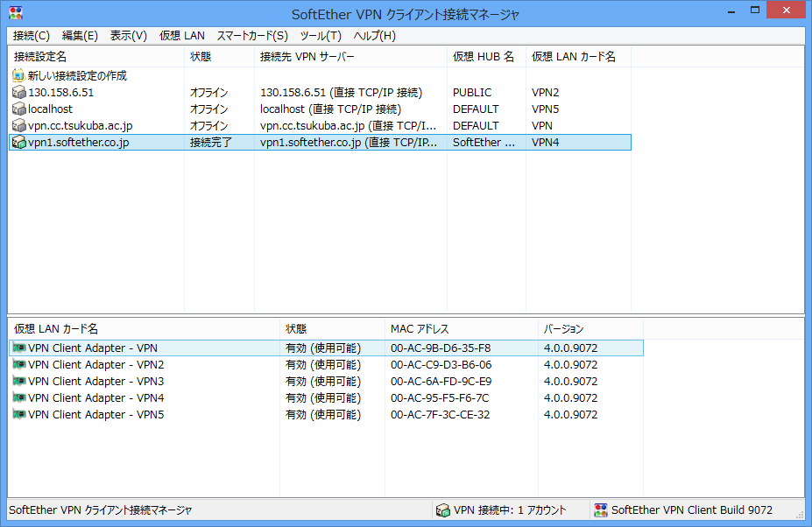Select the 130.158.6.51 connection name

click(x=60, y=92)
